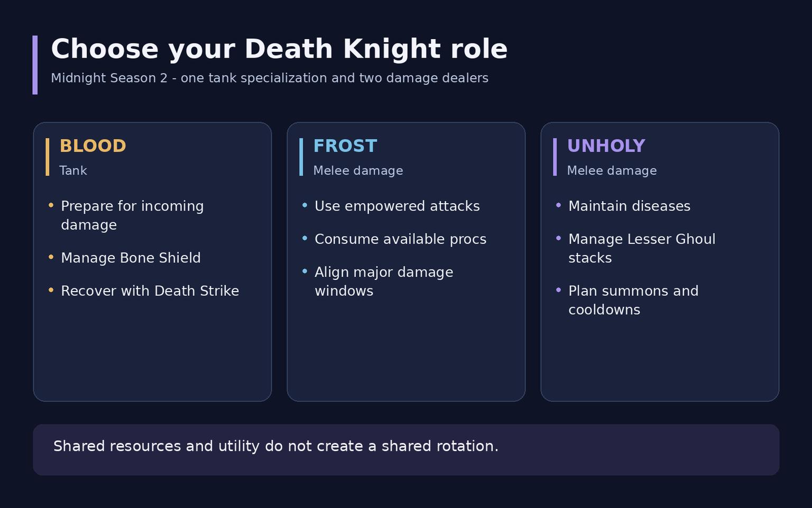Image resolution: width=812 pixels, height=508 pixels.
Task: Click 'Manage Bone Shield' bullet
Action: click(131, 258)
